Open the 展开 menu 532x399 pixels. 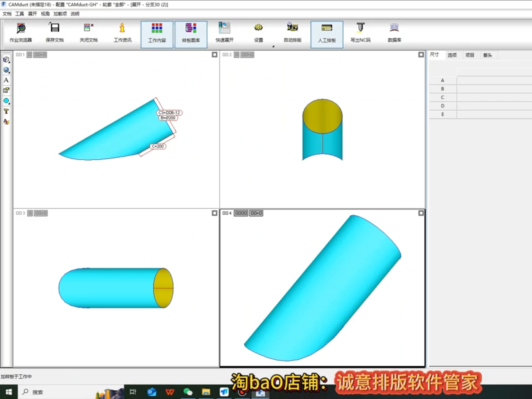[x=32, y=14]
